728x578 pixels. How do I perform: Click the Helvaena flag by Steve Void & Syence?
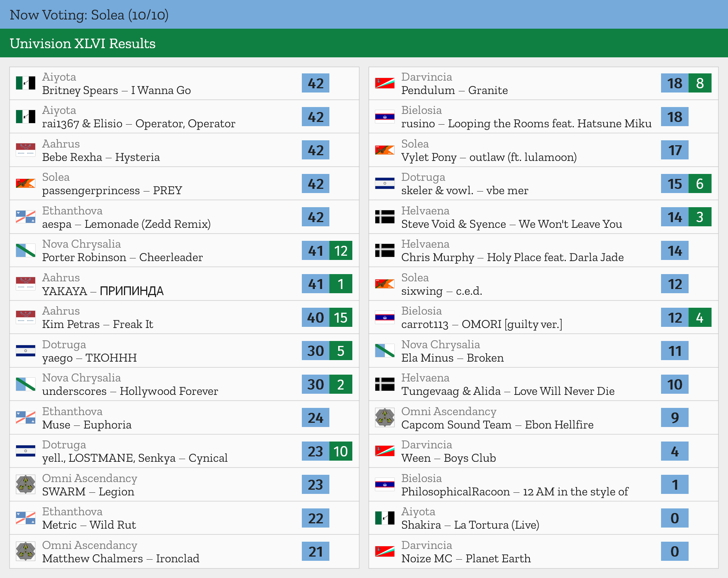pos(385,217)
